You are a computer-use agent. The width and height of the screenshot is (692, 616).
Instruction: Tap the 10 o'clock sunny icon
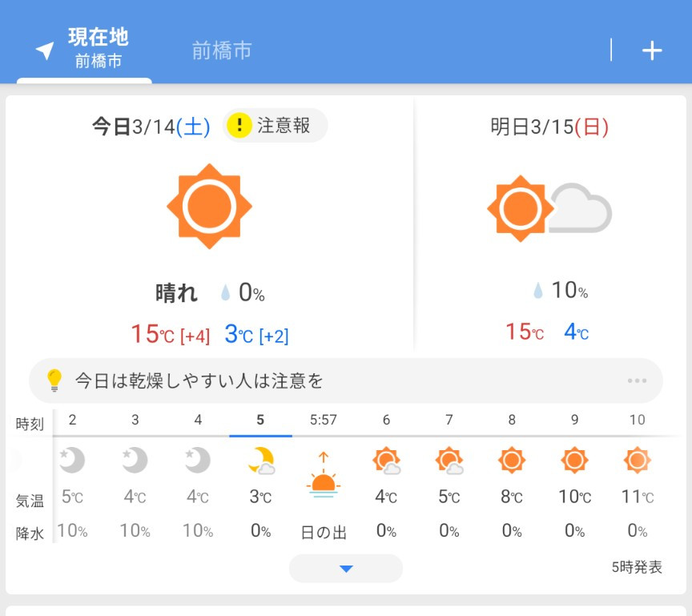coord(637,460)
